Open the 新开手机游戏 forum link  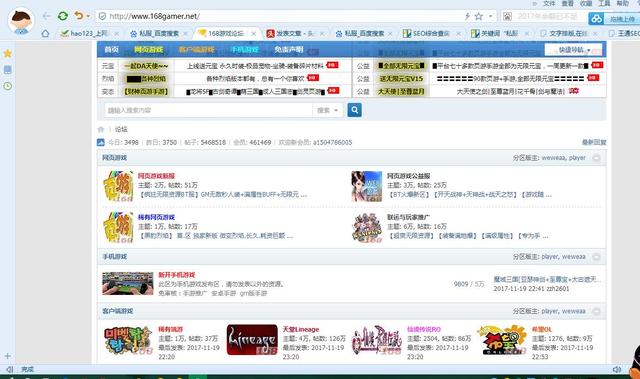click(177, 275)
